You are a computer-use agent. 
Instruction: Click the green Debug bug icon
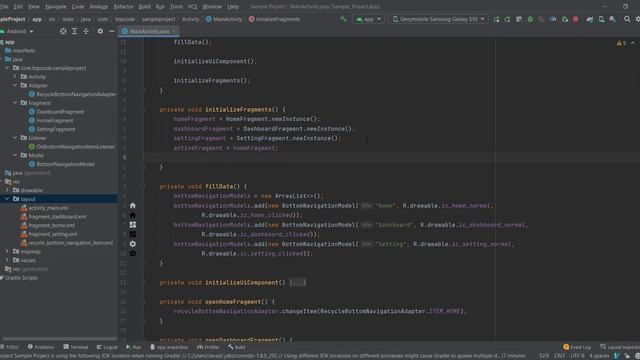(x=530, y=19)
